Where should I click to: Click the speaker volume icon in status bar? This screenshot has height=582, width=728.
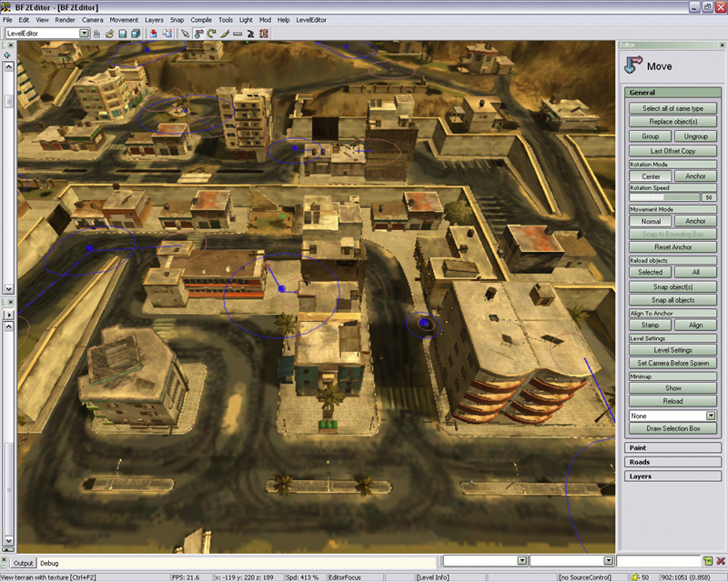634,577
